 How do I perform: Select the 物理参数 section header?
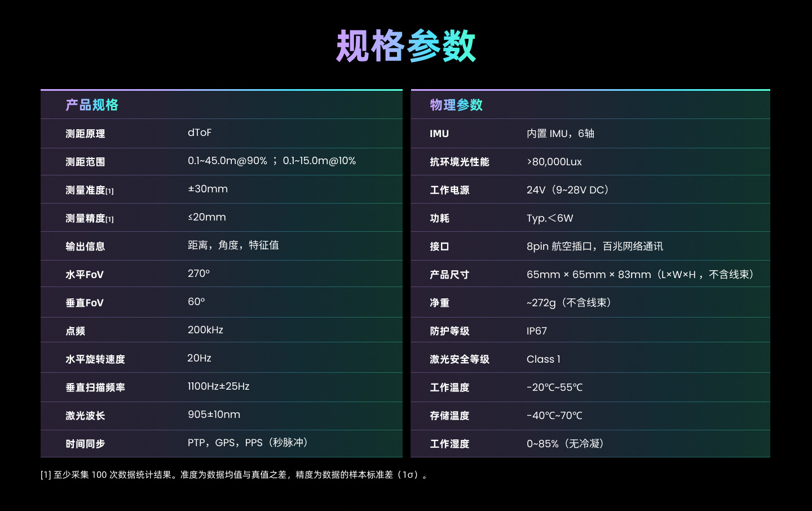456,105
